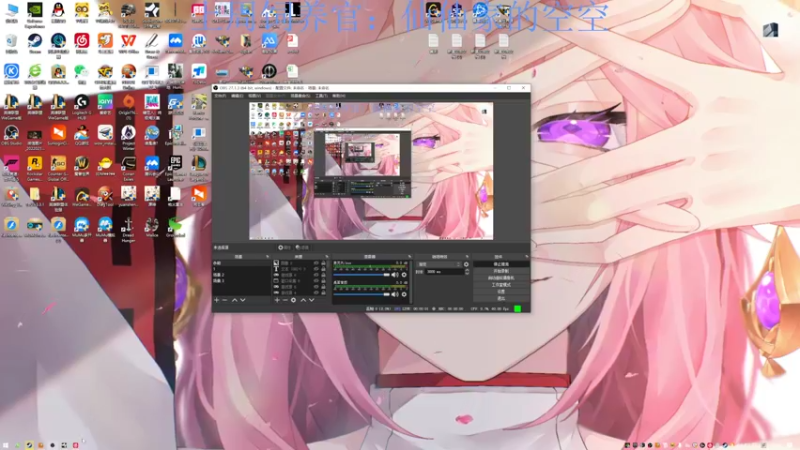Toggle visibility eye of the text source row
Image resolution: width=800 pixels, height=450 pixels.
coord(316,269)
